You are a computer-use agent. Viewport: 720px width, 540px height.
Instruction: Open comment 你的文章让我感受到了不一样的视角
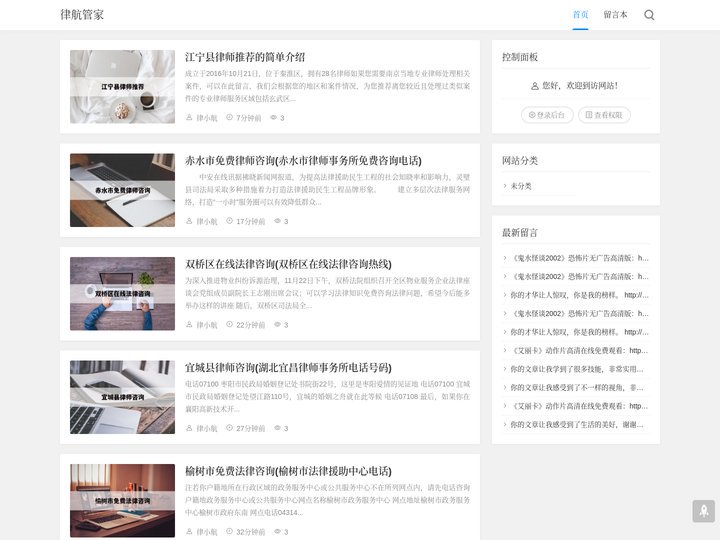tap(577, 388)
